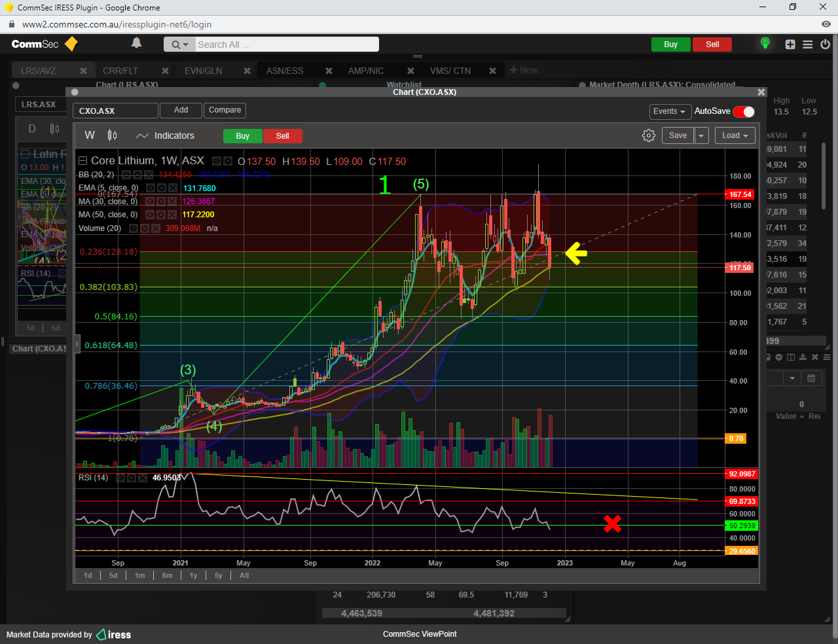The height and width of the screenshot is (644, 838).
Task: Switch to the CRR/FLT tab
Action: (x=120, y=71)
